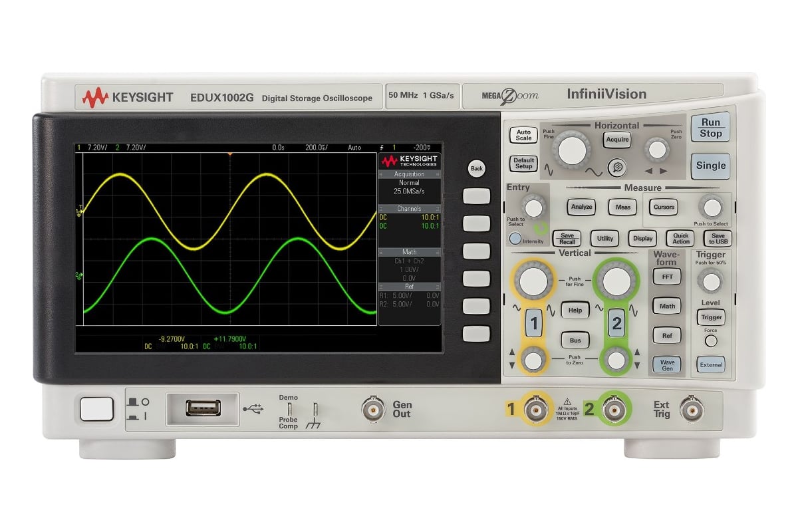Click the '25.0MSa/s' sample rate text

[409, 191]
